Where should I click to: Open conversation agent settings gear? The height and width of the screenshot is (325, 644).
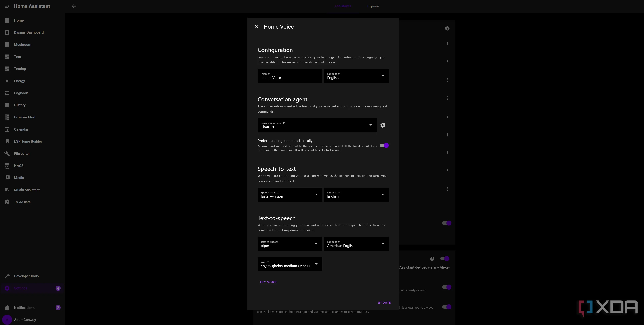383,125
